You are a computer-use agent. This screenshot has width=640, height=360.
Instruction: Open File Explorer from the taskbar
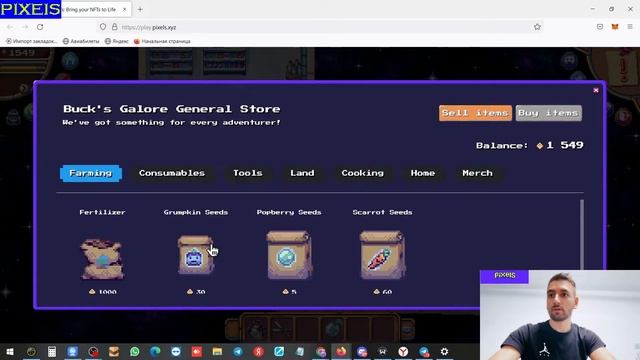(x=217, y=351)
